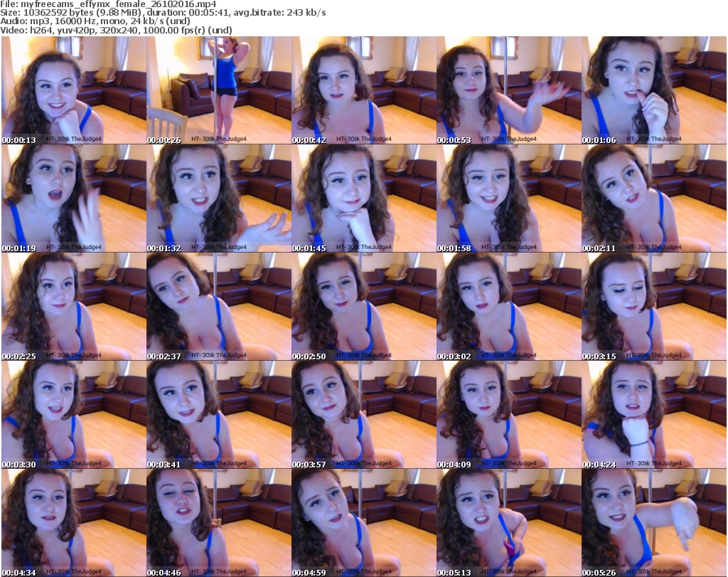
Task: Pick the thumbnail marked 00:04:59
Action: pos(364,523)
